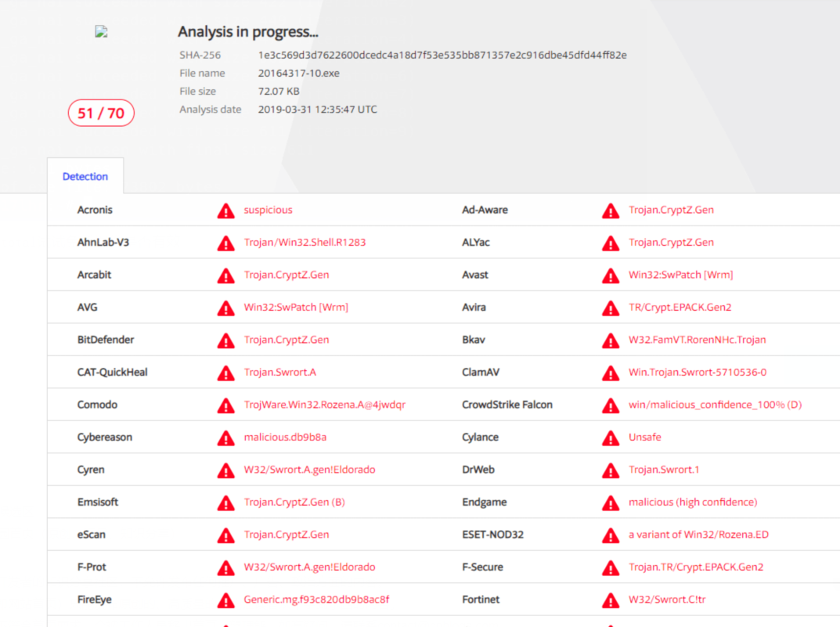Click the Fortinet alert triangle
Image resolution: width=840 pixels, height=627 pixels.
pyautogui.click(x=611, y=600)
